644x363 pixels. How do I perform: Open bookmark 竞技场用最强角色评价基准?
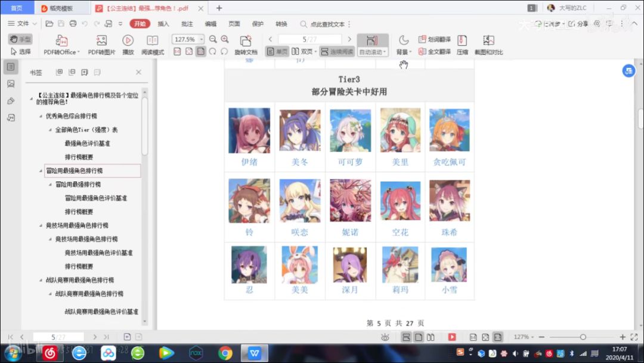tap(98, 253)
